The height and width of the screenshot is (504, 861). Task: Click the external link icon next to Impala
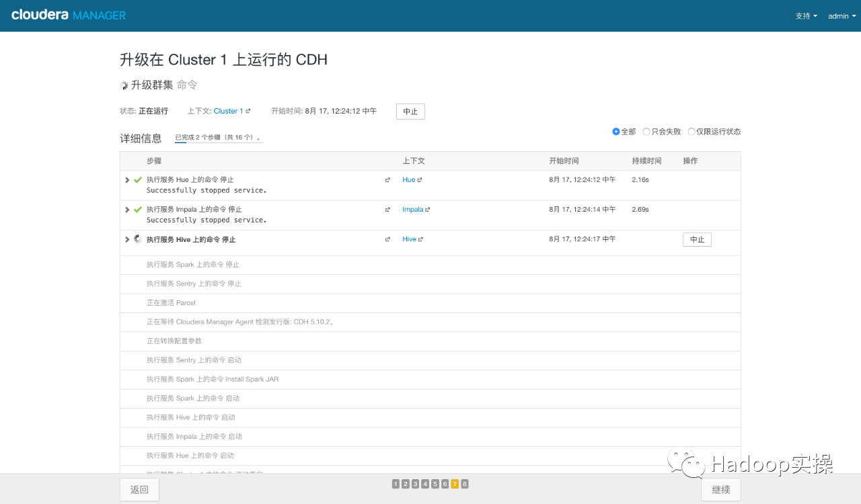click(x=428, y=210)
